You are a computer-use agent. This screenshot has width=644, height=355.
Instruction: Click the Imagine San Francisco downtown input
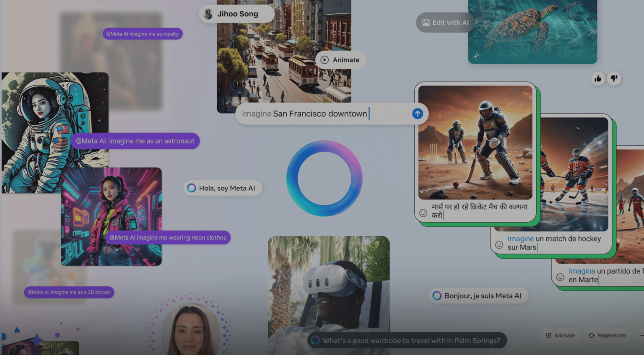332,114
